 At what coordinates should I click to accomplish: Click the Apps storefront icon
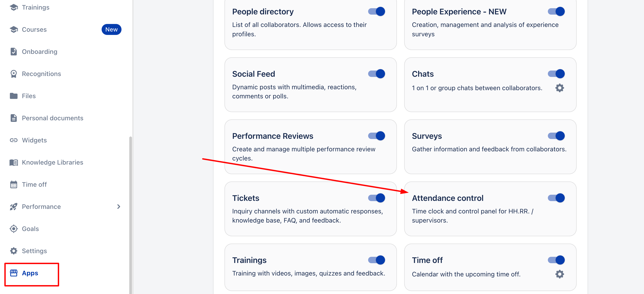pos(14,273)
